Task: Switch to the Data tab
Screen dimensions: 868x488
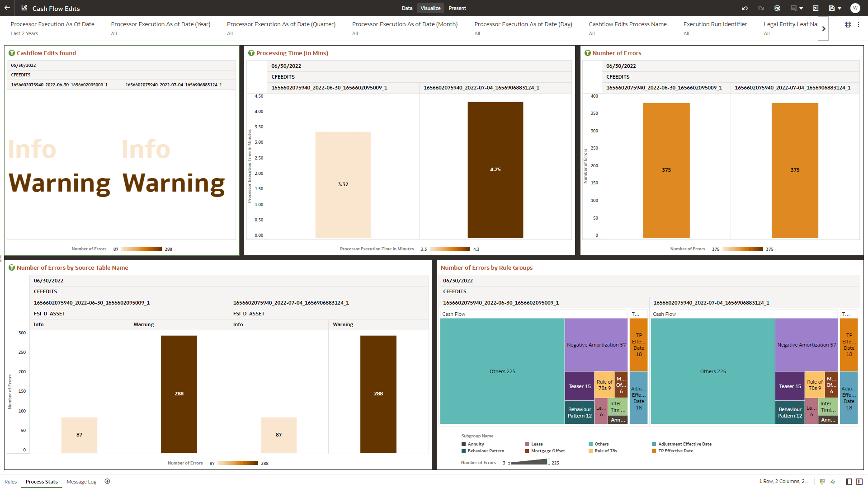Action: click(406, 8)
